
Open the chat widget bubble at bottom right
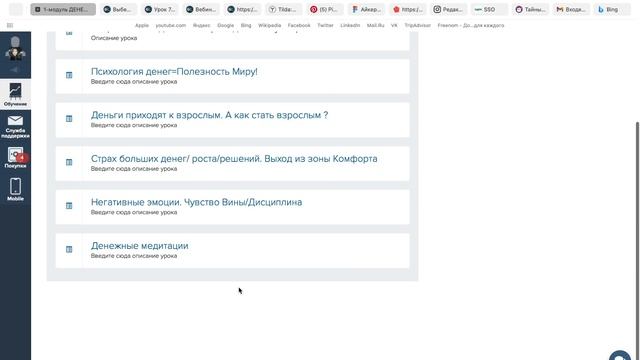(620, 356)
